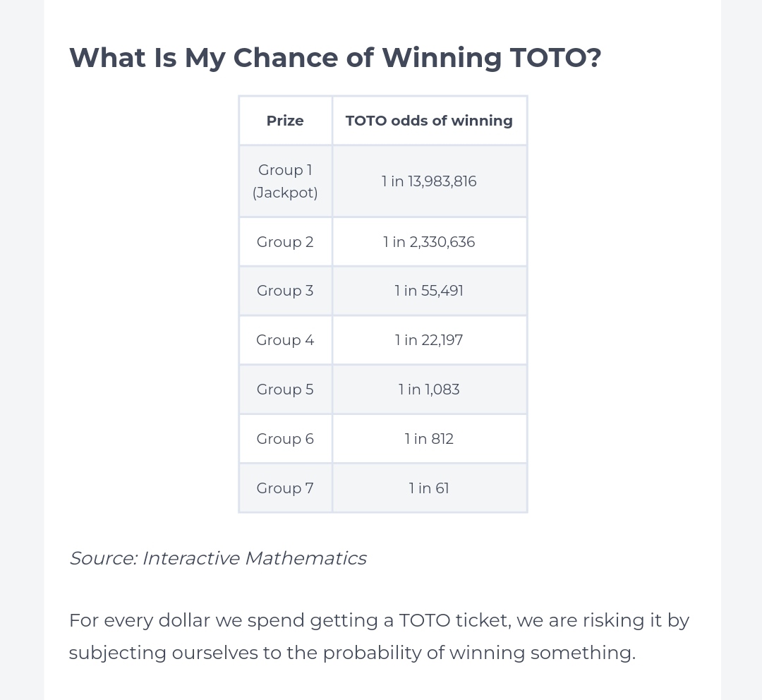This screenshot has height=700, width=762.
Task: Click the Group 4 prize cell
Action: (285, 340)
